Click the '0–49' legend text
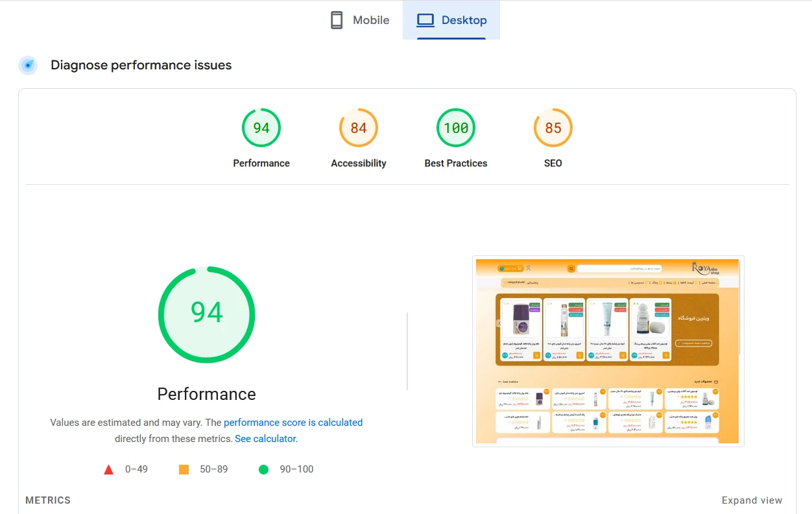This screenshot has height=514, width=812. tap(136, 469)
